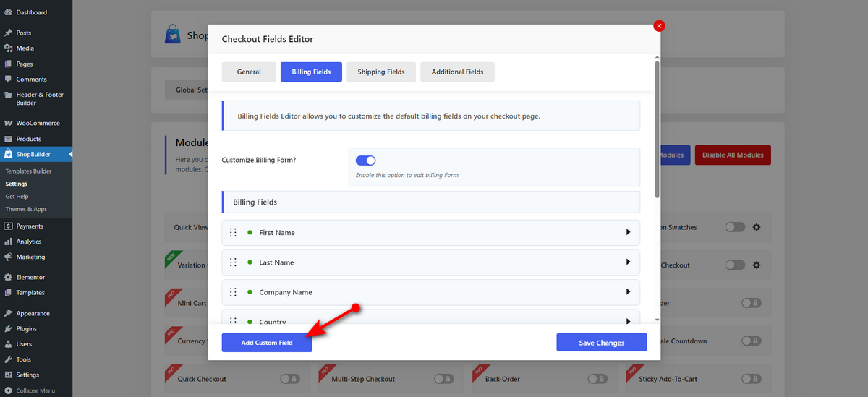Screen dimensions: 868x397
Task: Toggle the Checkout module switch
Action: (735, 265)
